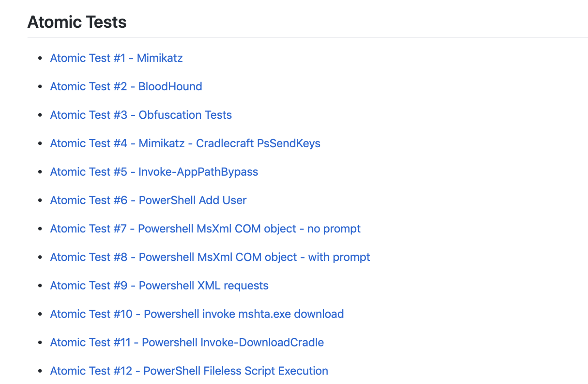
Task: Select MsXml COM object no prompt link
Action: point(205,228)
